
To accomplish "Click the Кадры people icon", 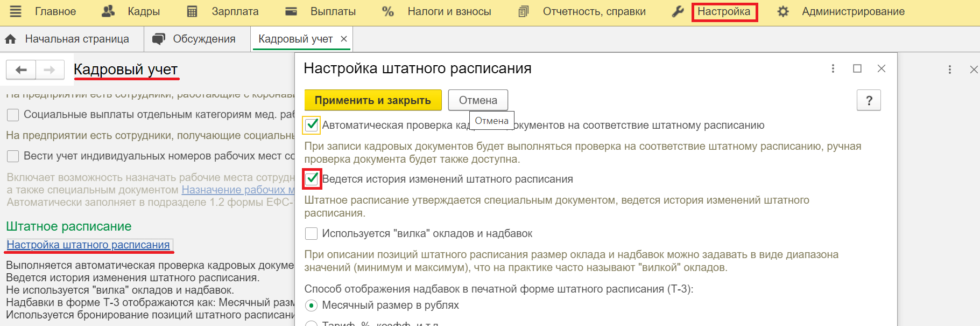I will [108, 11].
